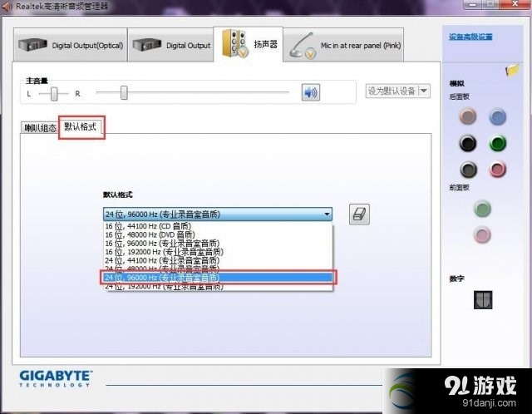Click the black rear panel jack
The width and height of the screenshot is (532, 414).
pyautogui.click(x=468, y=143)
